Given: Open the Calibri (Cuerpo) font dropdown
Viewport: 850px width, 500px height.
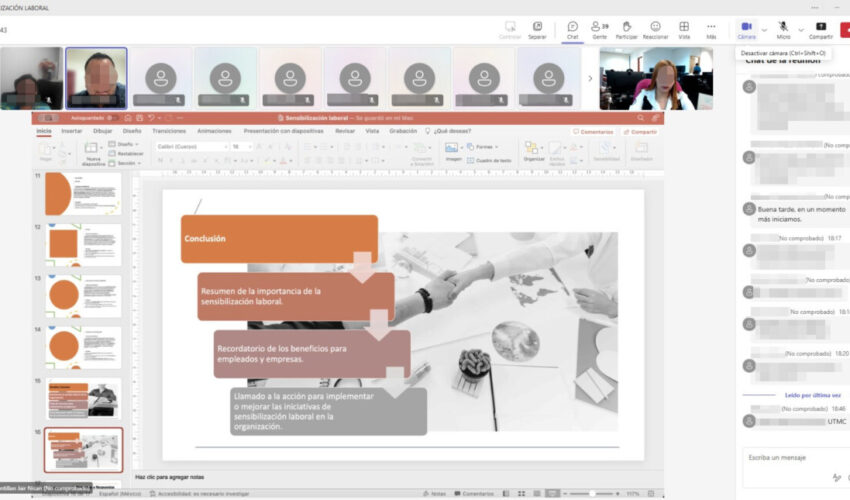Looking at the screenshot, I should coord(192,147).
